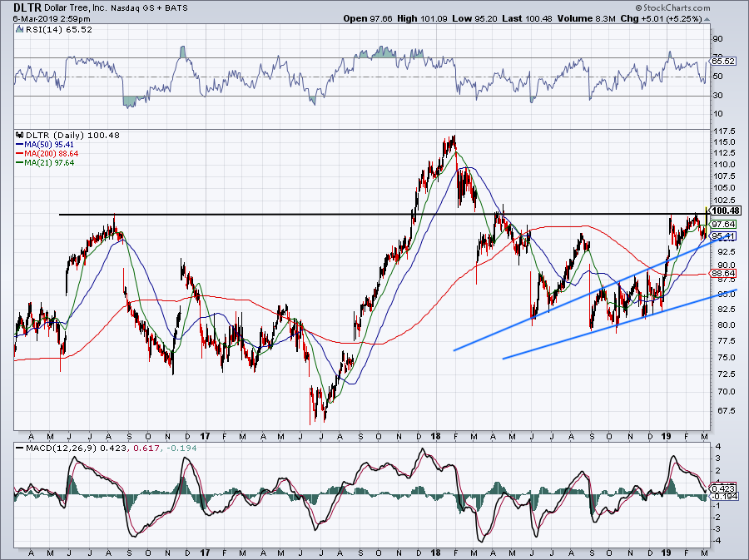This screenshot has width=749, height=560.
Task: Click the 'MA(50) 95.41' legend text
Action: pyautogui.click(x=49, y=144)
